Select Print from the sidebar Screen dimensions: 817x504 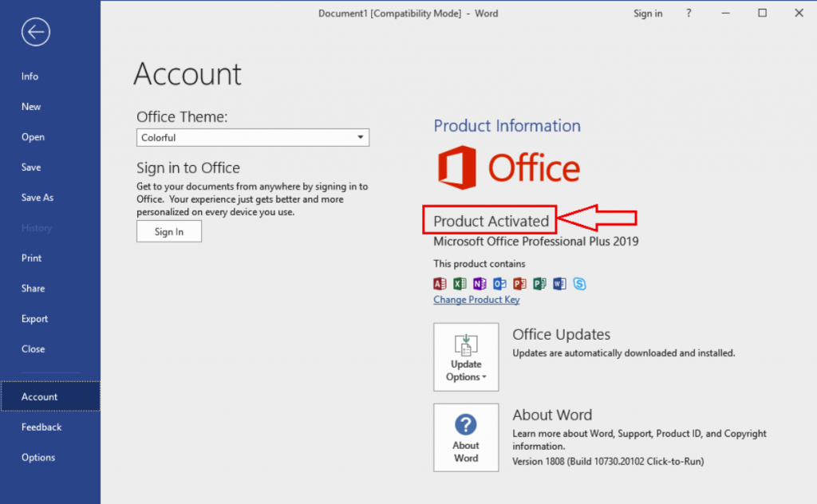click(31, 258)
